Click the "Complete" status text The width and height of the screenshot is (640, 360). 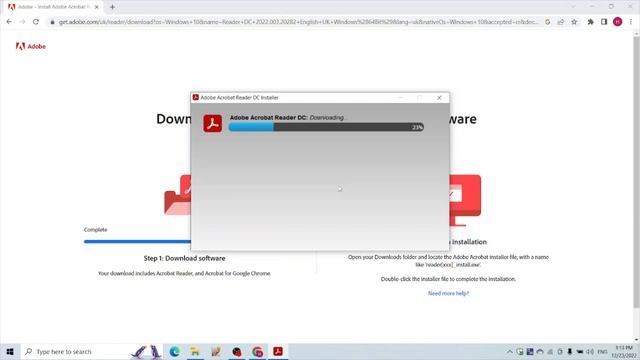click(x=96, y=230)
